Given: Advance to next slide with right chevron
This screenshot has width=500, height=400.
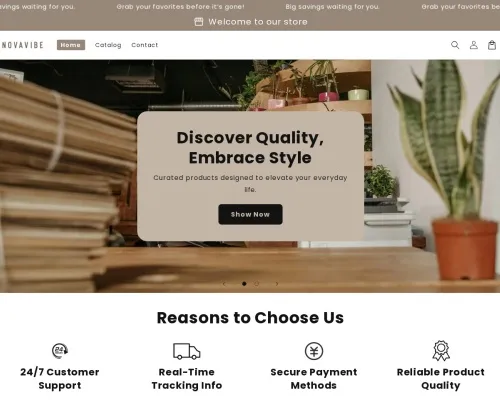Looking at the screenshot, I should point(277,284).
